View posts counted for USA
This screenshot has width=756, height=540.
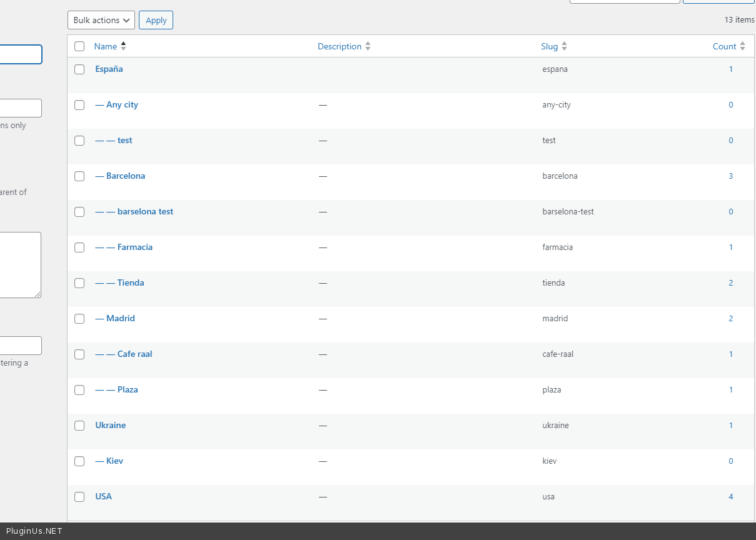(x=730, y=497)
